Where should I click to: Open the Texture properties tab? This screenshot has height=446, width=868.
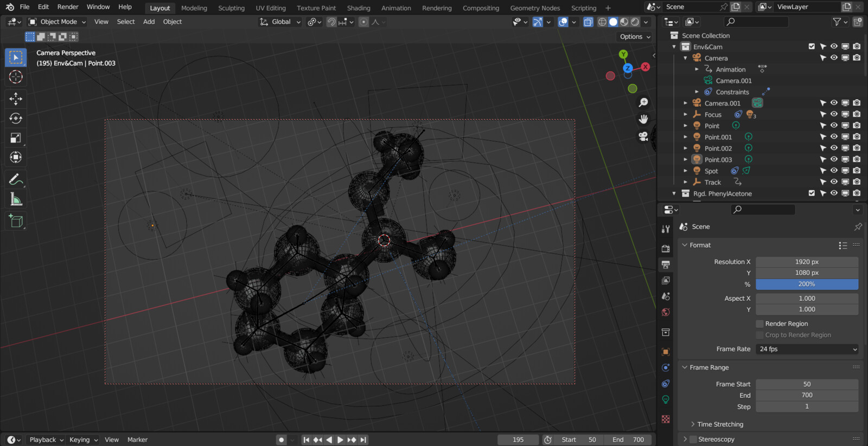(x=666, y=419)
